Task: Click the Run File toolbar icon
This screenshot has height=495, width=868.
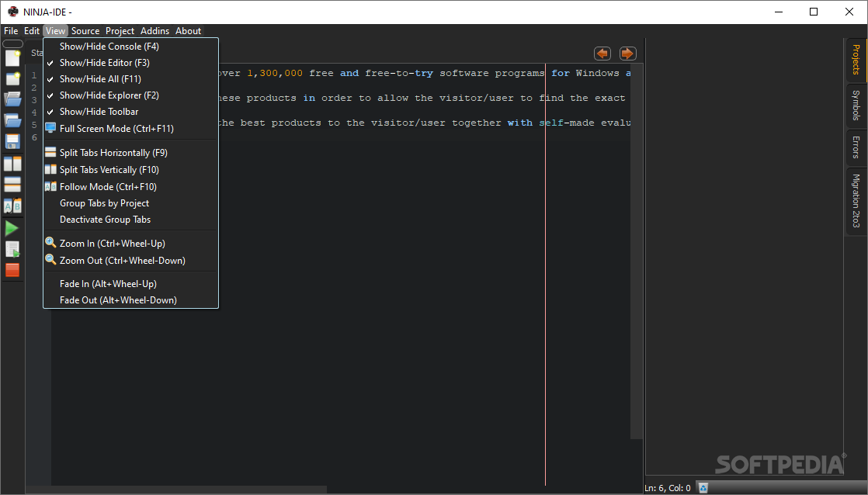Action: 12,249
